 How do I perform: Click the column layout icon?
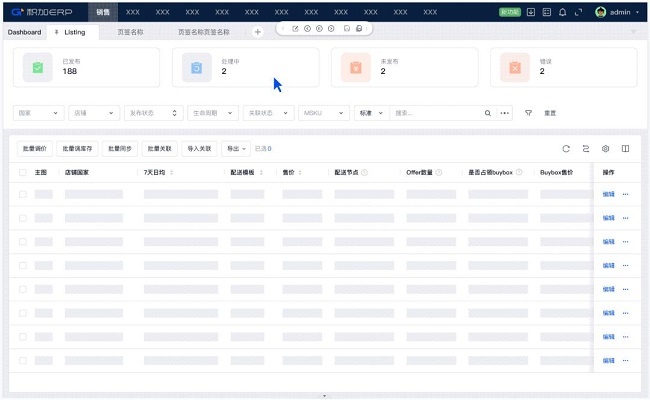click(625, 148)
